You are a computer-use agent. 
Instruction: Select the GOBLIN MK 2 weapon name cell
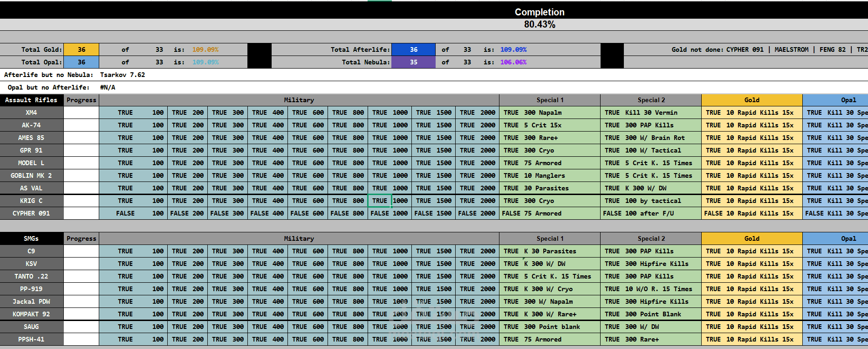(32, 175)
